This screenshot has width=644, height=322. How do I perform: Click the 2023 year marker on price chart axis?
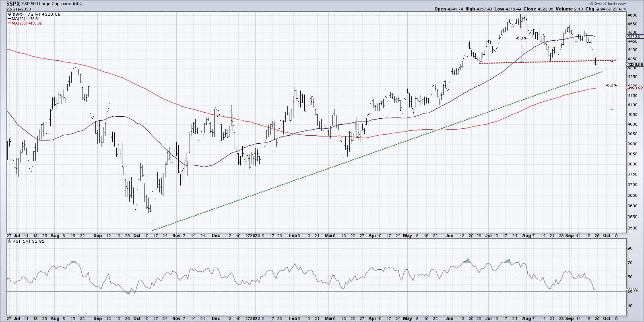[255, 235]
